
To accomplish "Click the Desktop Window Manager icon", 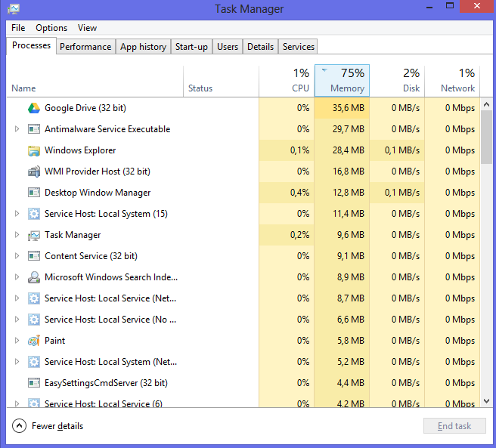I will tap(34, 193).
